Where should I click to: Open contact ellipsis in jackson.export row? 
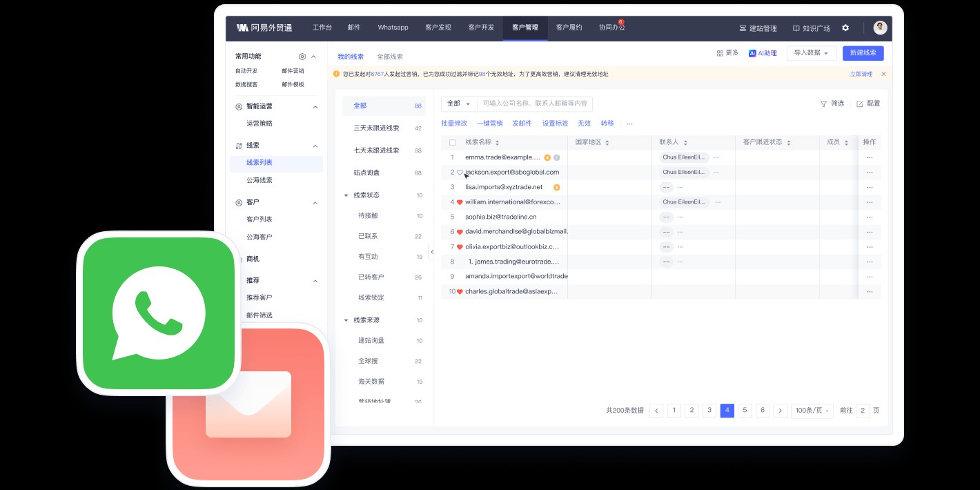coord(716,173)
